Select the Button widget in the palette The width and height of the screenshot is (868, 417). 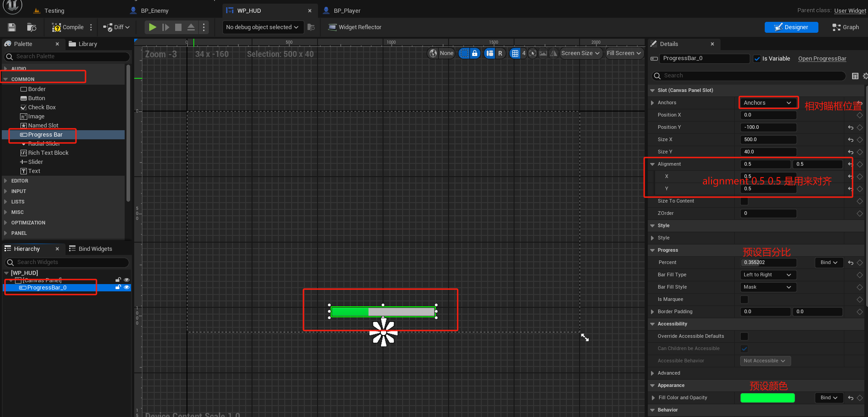[x=33, y=98]
